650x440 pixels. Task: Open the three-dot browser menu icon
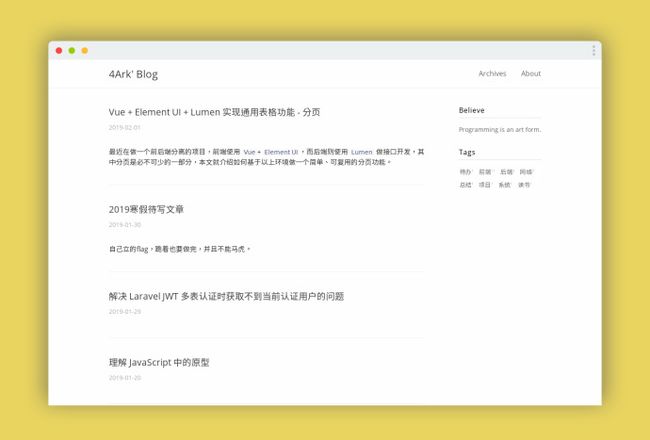tap(594, 51)
